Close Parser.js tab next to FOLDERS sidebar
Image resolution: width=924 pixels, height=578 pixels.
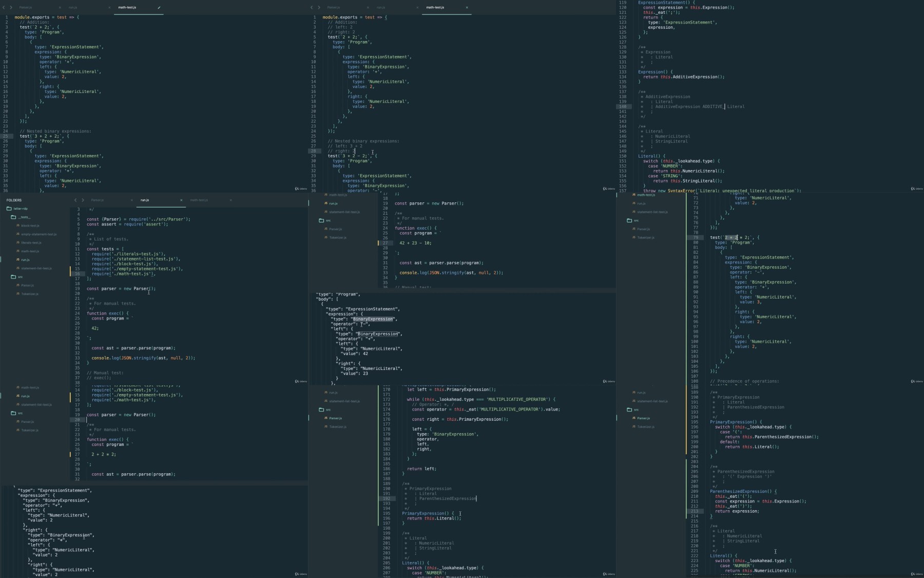point(132,200)
